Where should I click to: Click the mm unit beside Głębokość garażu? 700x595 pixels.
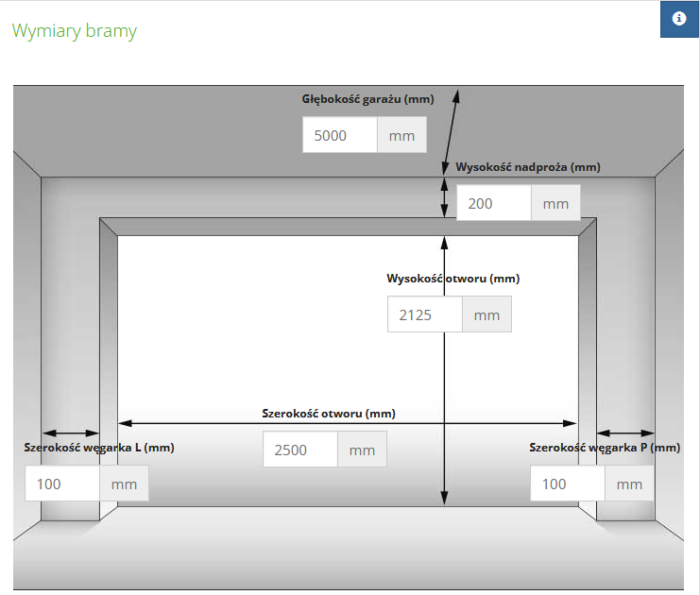[401, 135]
